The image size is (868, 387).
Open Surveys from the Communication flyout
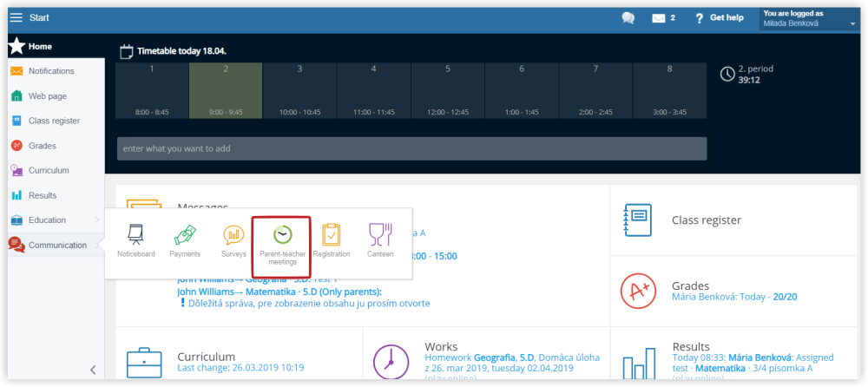pyautogui.click(x=233, y=240)
